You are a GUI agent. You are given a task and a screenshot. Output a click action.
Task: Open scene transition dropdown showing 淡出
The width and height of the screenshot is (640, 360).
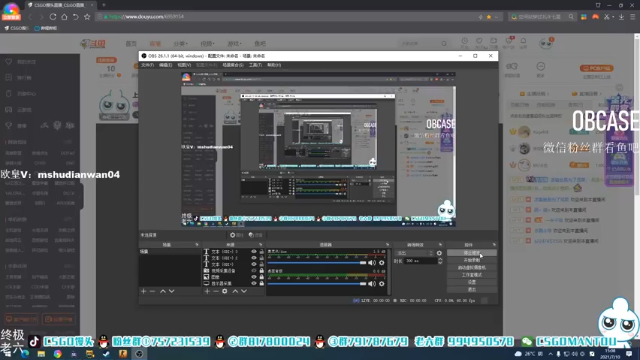pyautogui.click(x=415, y=253)
